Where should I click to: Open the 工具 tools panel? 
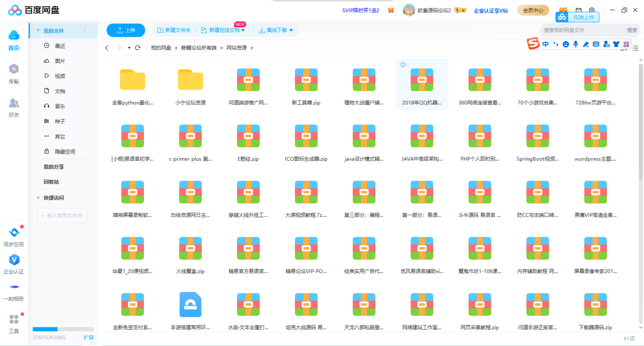[x=14, y=324]
